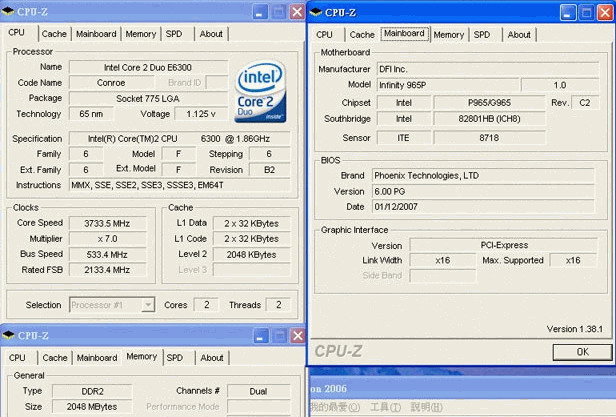Click Graphic Interface Version field PCI-Express
The height and width of the screenshot is (417, 616).
click(x=504, y=245)
